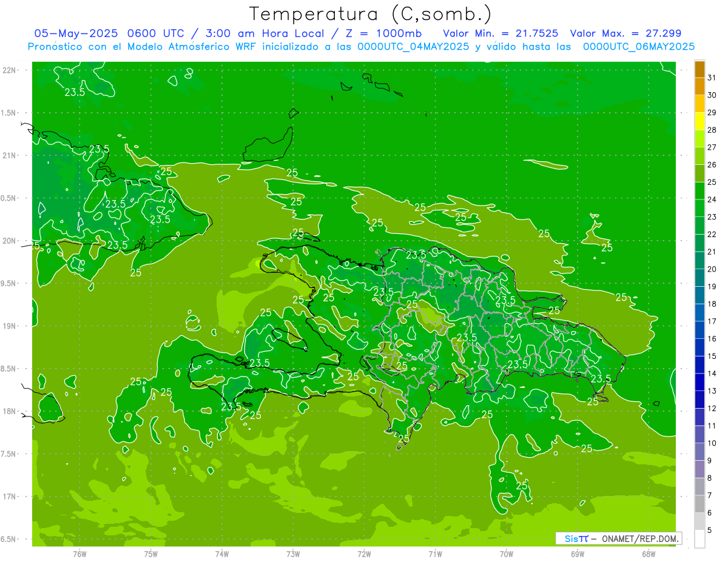
Task: Click the colorbar label 25
Action: pyautogui.click(x=712, y=182)
